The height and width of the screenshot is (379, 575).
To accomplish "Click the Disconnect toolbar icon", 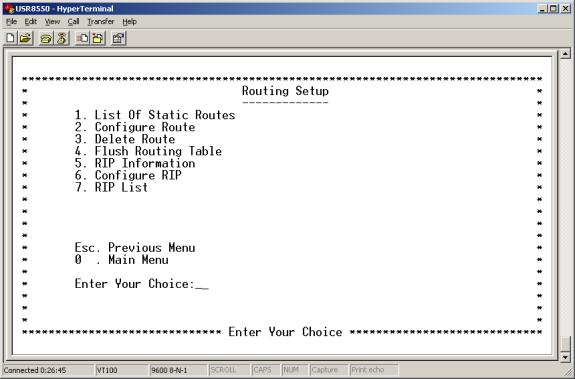I will [62, 38].
